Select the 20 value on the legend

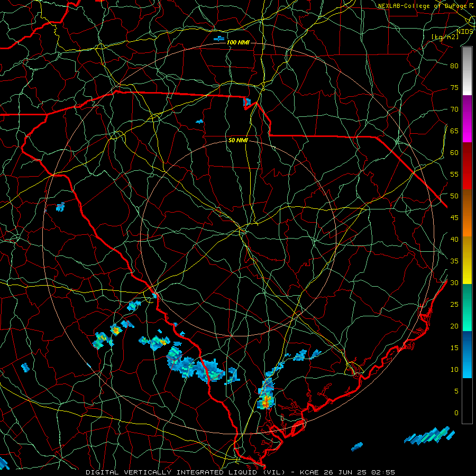pyautogui.click(x=454, y=326)
